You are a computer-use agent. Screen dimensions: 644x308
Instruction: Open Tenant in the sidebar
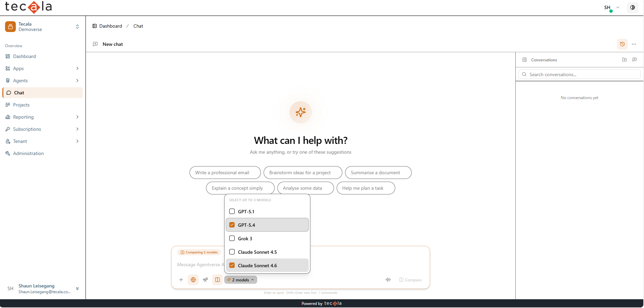tap(43, 141)
